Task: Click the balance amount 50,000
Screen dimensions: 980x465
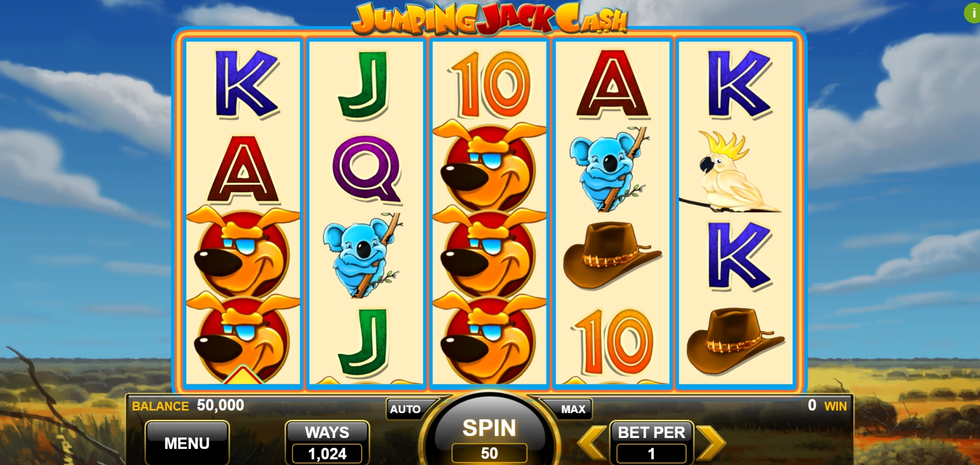Action: (220, 405)
